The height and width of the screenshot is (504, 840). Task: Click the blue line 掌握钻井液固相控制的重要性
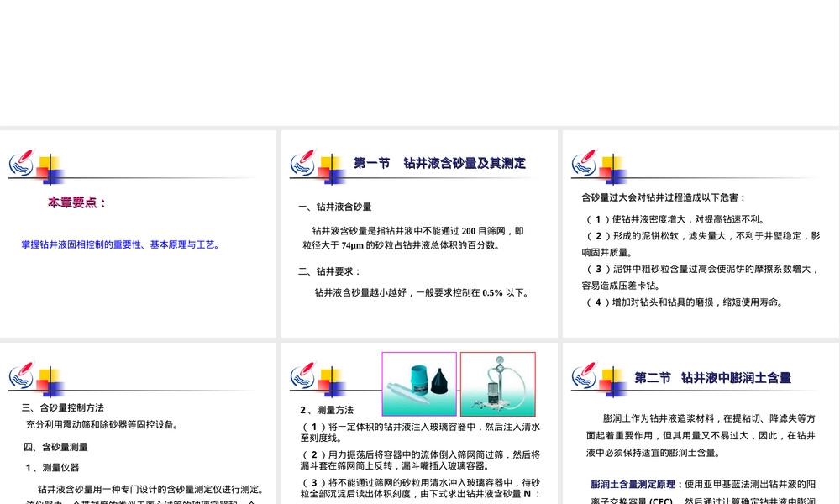pyautogui.click(x=120, y=244)
